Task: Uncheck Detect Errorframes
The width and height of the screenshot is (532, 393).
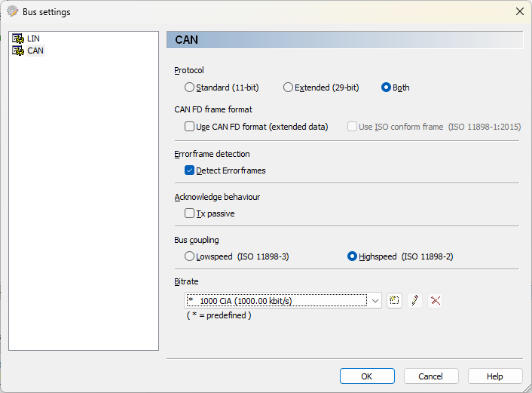Action: click(190, 170)
